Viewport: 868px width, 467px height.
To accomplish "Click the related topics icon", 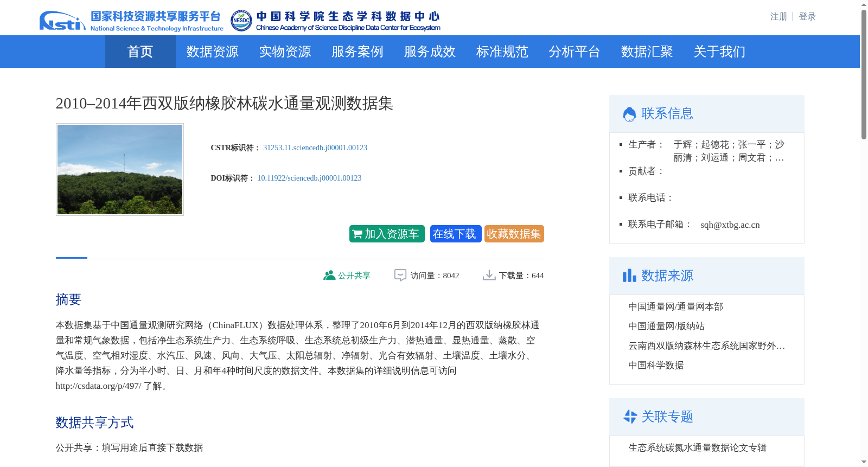I will point(630,417).
